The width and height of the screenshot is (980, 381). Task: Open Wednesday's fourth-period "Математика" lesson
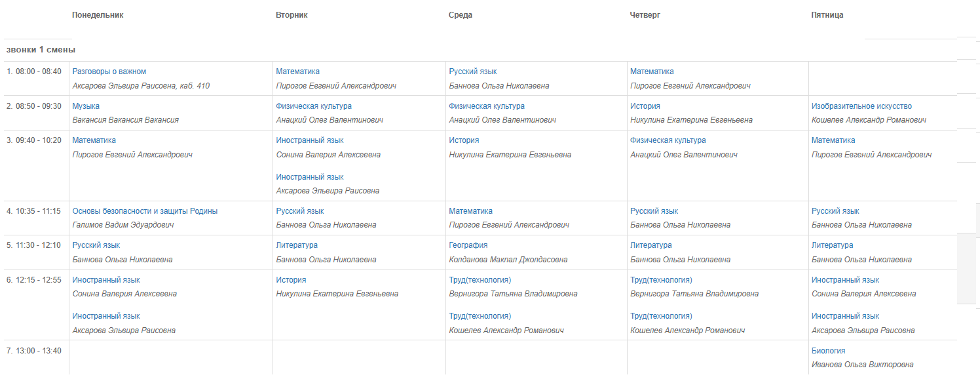point(470,211)
